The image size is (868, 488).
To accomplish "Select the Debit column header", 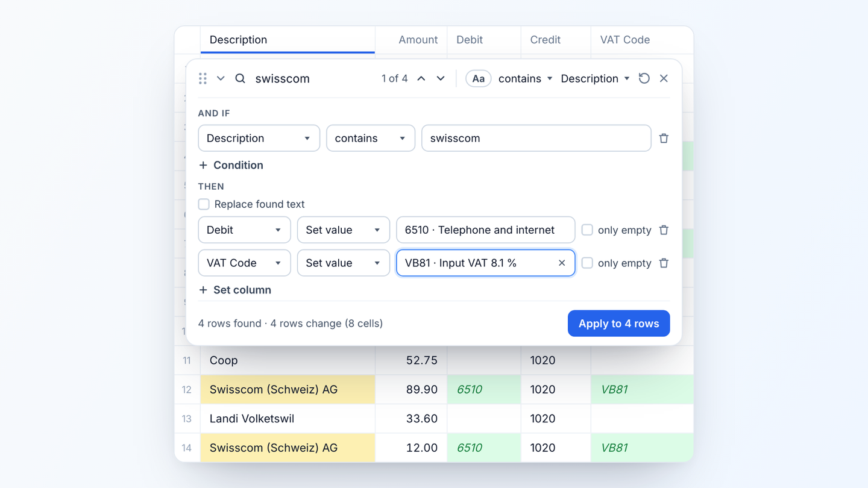I will tap(484, 40).
